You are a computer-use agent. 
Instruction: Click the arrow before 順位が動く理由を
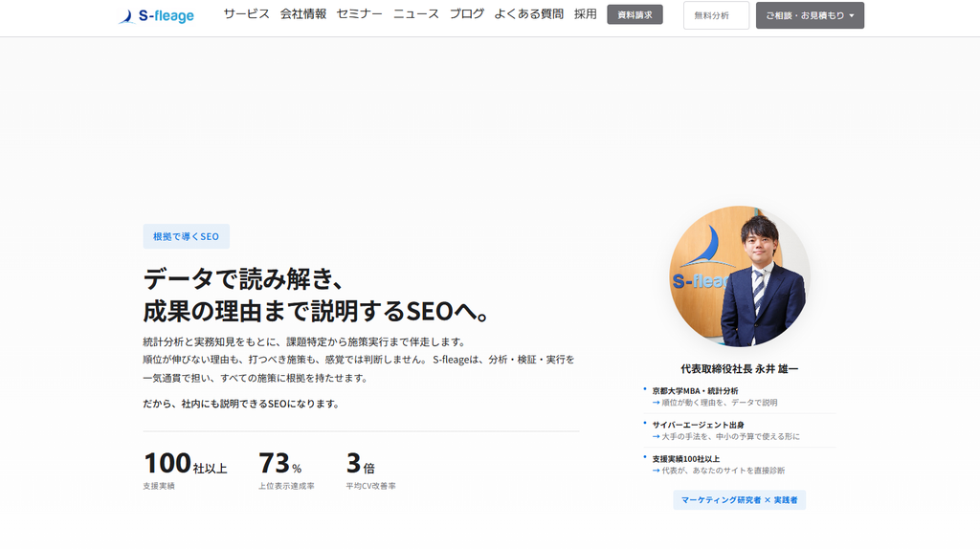[x=657, y=403]
